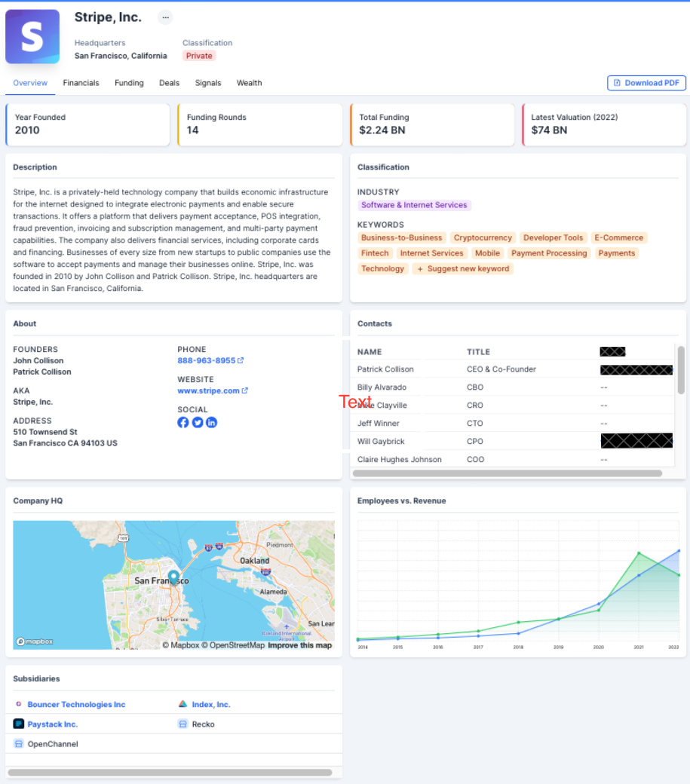
Task: Click the NAME column header in Contacts
Action: (x=370, y=352)
